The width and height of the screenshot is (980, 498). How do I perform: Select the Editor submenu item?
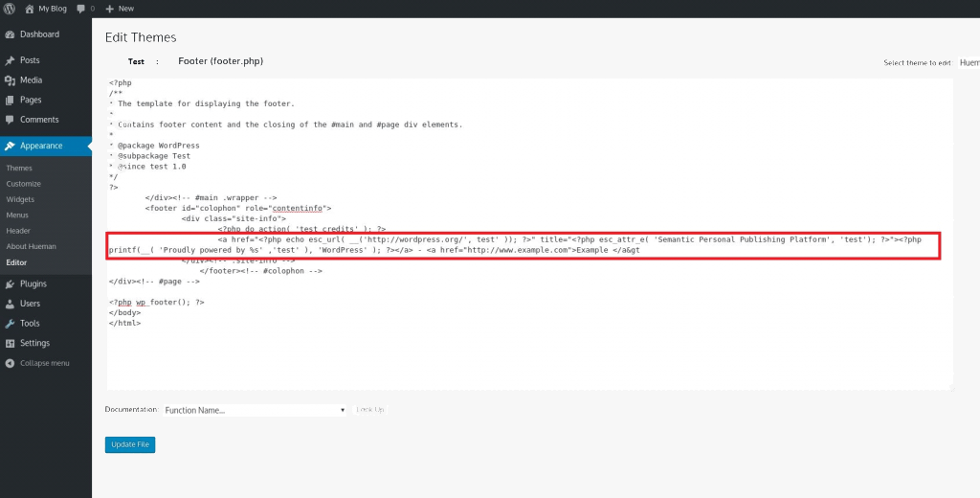[16, 262]
